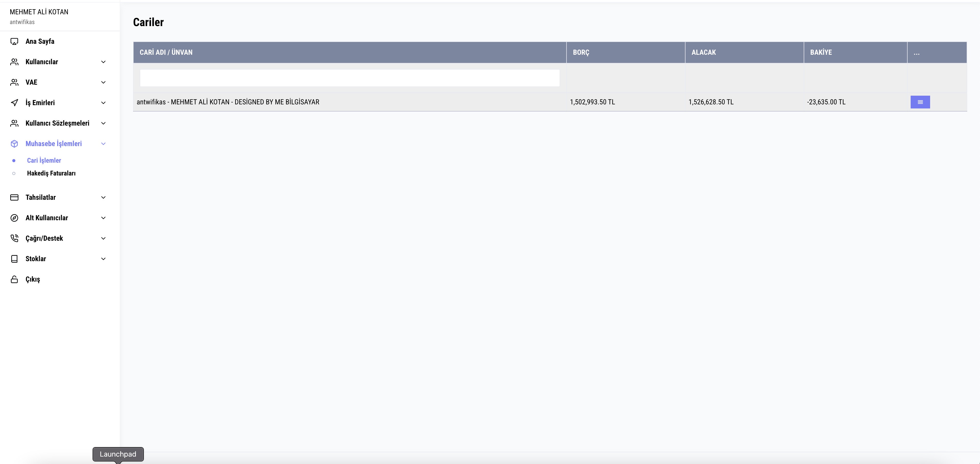
Task: Click the Muhasebe İşlemleri cube icon
Action: click(x=14, y=144)
